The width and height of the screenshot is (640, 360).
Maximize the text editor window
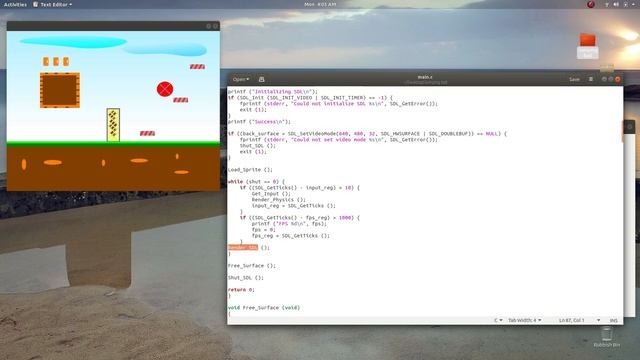(611, 79)
